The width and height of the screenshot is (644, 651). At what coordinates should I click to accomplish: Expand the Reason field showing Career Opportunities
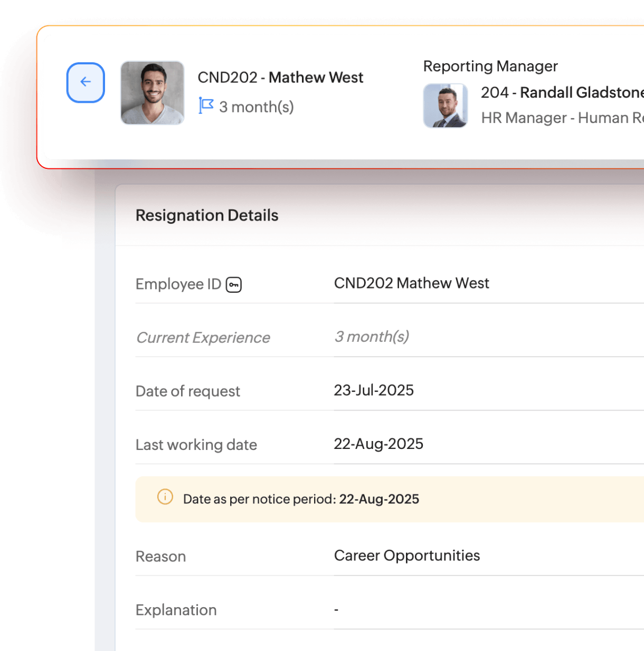coord(406,556)
